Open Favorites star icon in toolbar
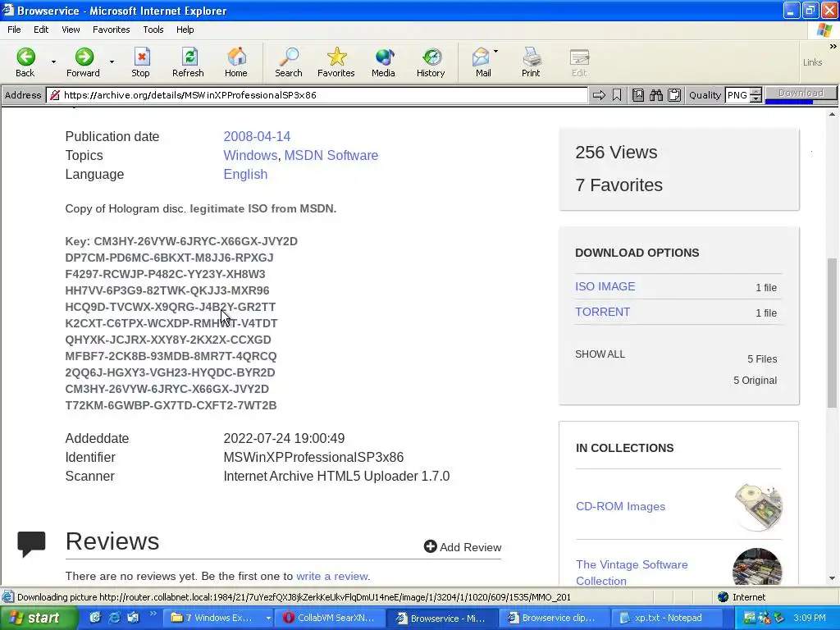This screenshot has width=840, height=630. pos(336,57)
